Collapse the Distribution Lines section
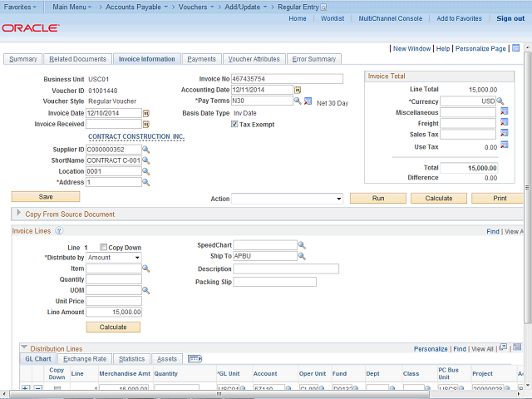The image size is (532, 399). coord(23,348)
